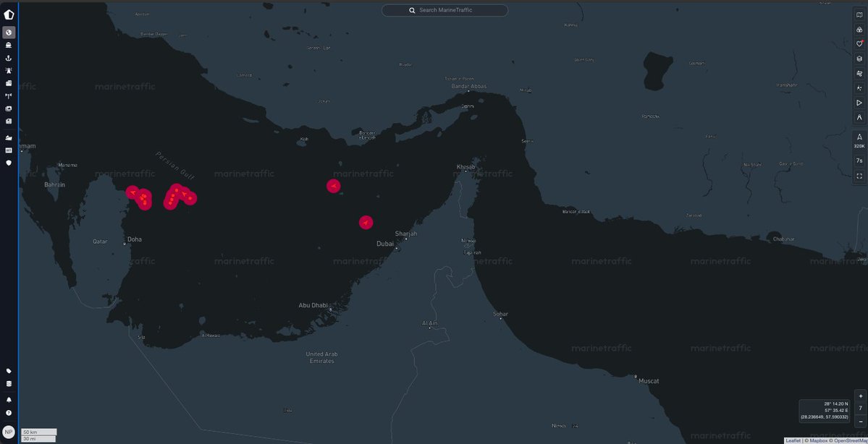Open the map layers circles icon
The height and width of the screenshot is (444, 868).
tap(859, 30)
